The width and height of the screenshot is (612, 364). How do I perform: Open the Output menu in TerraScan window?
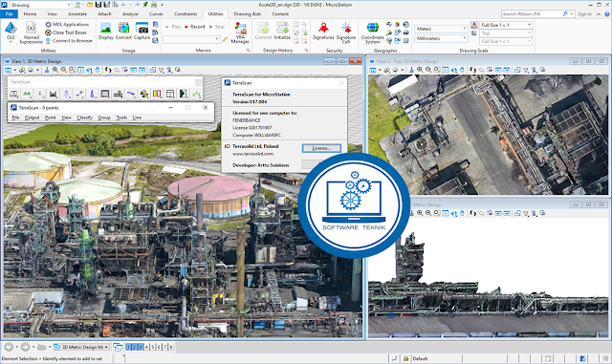coord(32,118)
